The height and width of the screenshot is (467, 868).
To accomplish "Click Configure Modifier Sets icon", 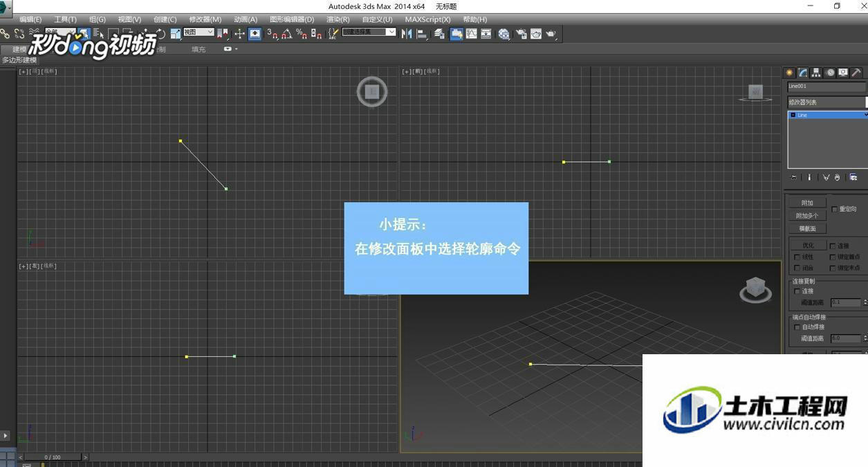I will (x=853, y=178).
